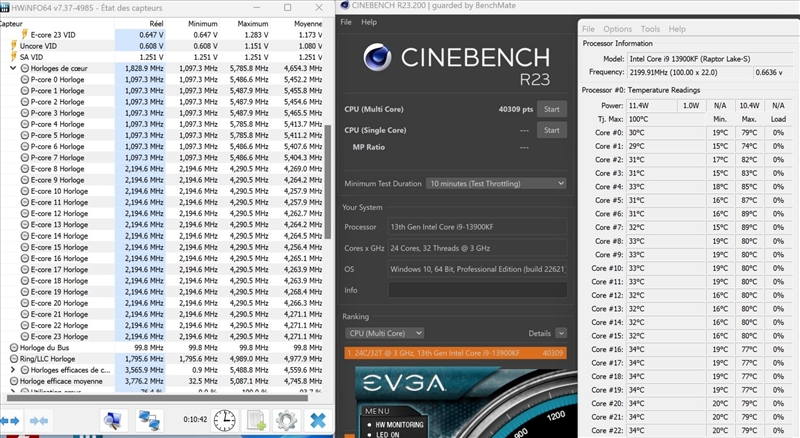Click the EVGA logo on the overlay
Screen dimensions: 800x438
click(x=404, y=383)
